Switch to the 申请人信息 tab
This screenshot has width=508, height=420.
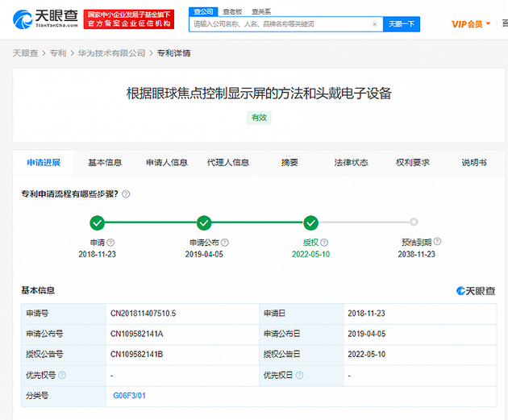(167, 163)
